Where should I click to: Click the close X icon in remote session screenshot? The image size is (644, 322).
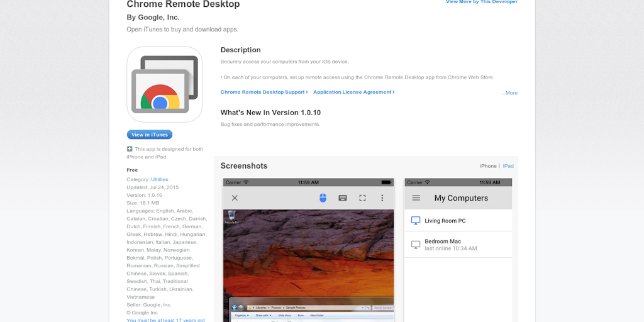[x=235, y=198]
